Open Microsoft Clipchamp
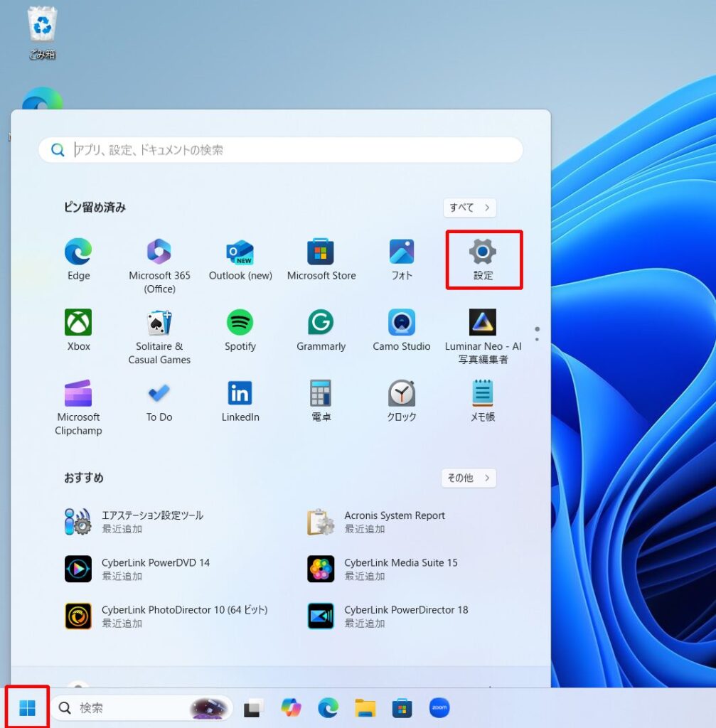716x728 pixels. pyautogui.click(x=78, y=407)
